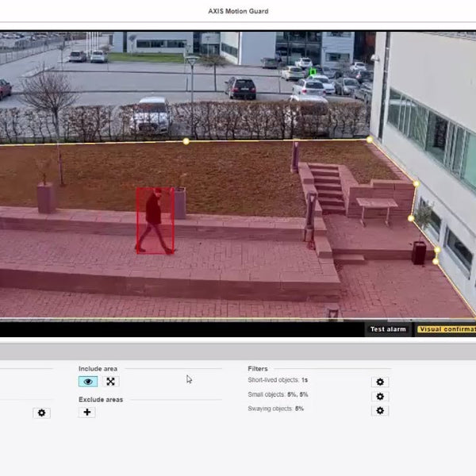Click the green detection box in parking lot
This screenshot has height=476, width=476.
click(x=313, y=72)
